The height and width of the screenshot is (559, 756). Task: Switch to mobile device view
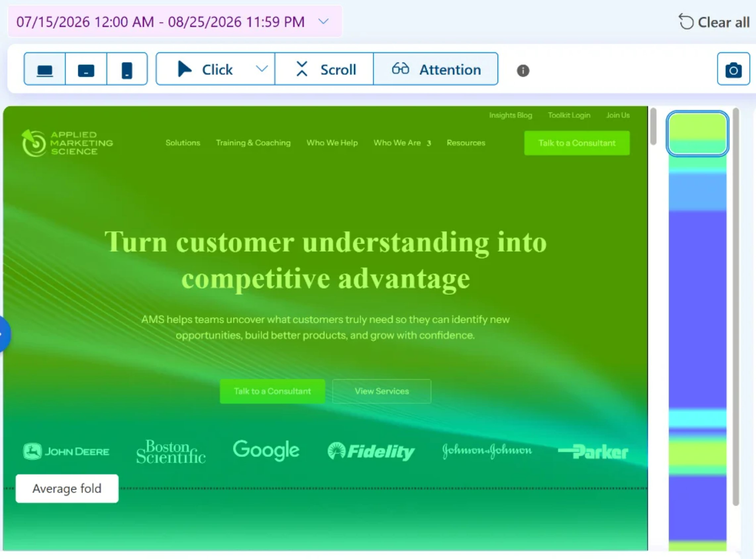pos(127,69)
